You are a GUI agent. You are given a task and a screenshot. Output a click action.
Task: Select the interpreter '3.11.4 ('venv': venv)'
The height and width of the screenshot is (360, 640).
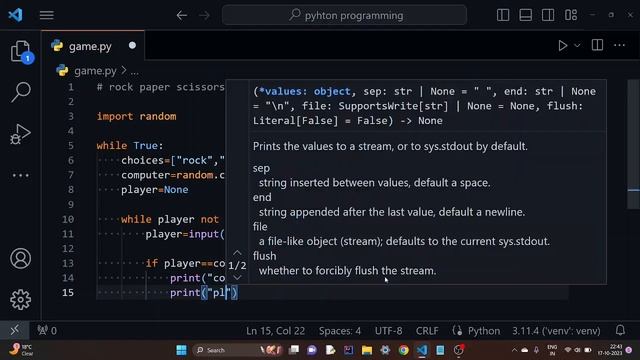point(556,331)
